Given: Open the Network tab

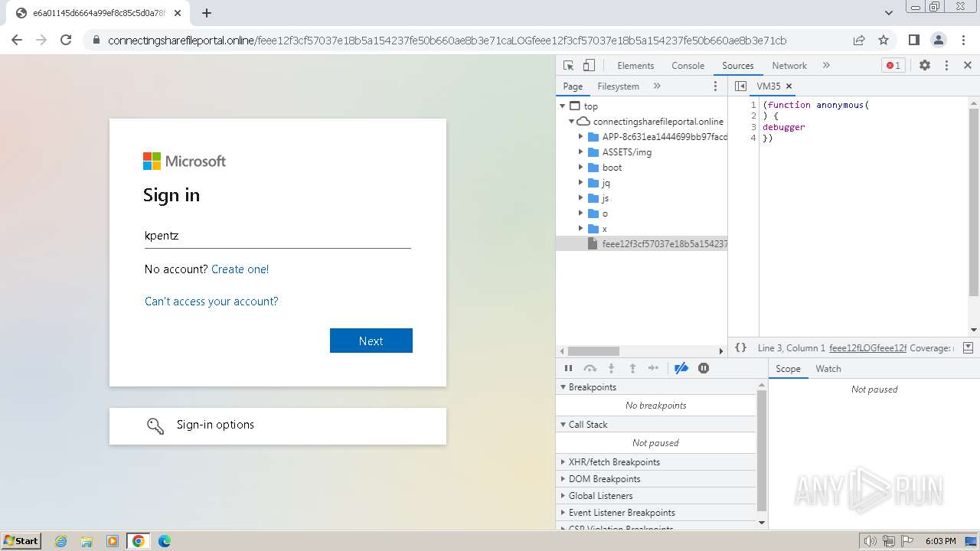Looking at the screenshot, I should click(x=789, y=66).
